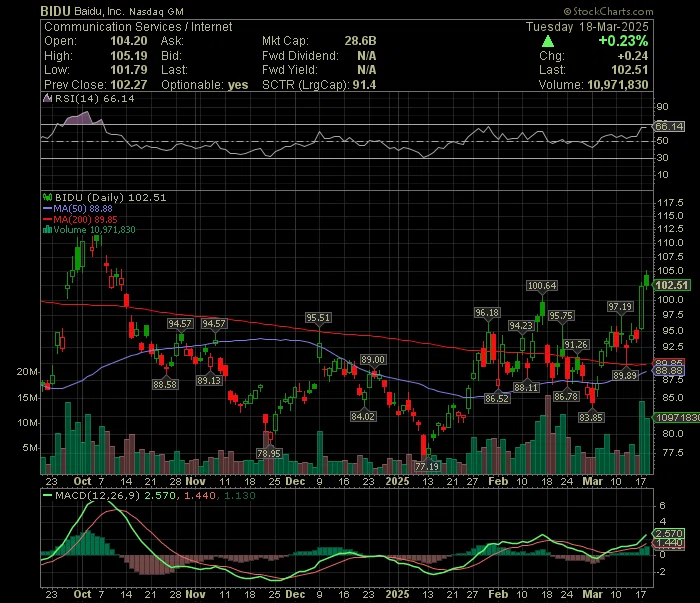Click the SCTR (LrgCap) value 91.4

point(364,85)
